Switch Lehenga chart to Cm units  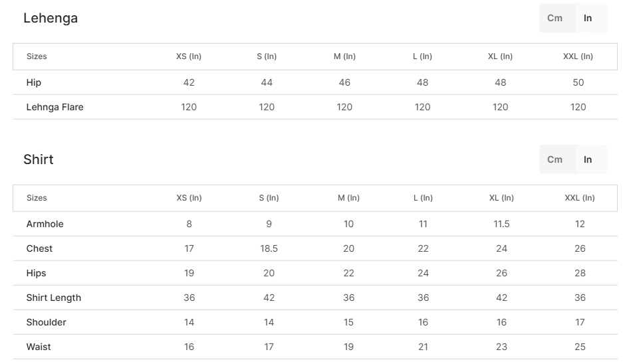[x=555, y=18]
